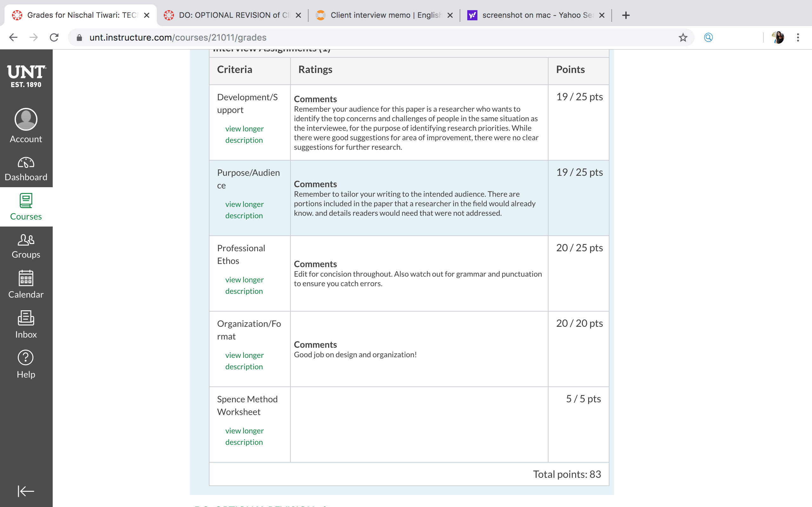Close the Client interview memo tab

click(x=450, y=15)
